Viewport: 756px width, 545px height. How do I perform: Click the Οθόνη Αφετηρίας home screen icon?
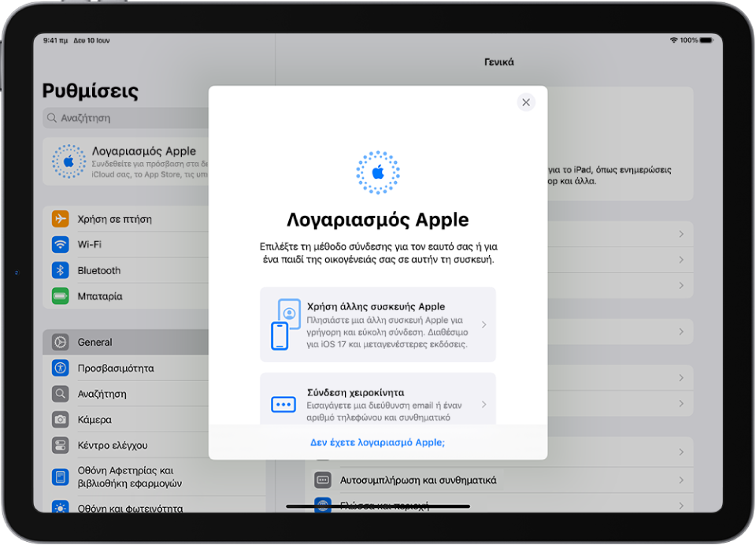[61, 477]
